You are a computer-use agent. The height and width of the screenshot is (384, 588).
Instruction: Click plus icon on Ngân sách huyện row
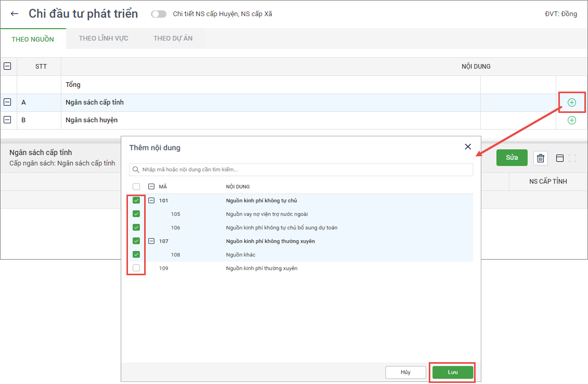(x=571, y=120)
